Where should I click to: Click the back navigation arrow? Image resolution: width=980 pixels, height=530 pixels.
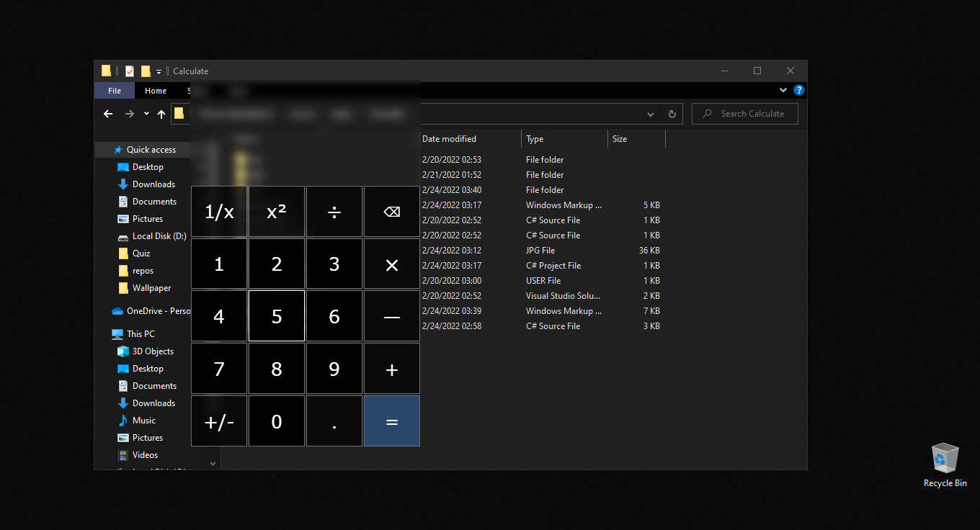point(108,114)
